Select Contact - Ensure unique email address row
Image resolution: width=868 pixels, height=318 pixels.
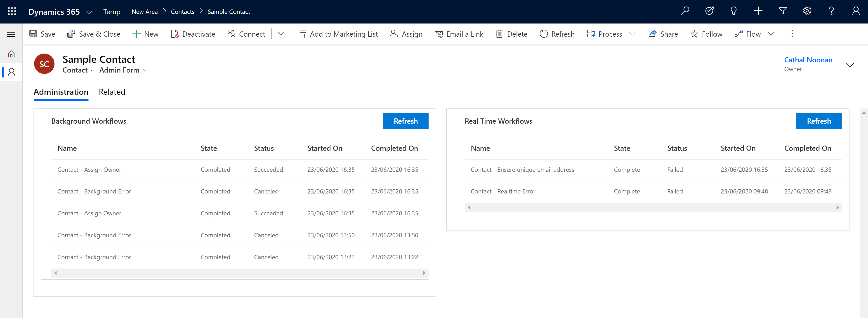(x=653, y=170)
